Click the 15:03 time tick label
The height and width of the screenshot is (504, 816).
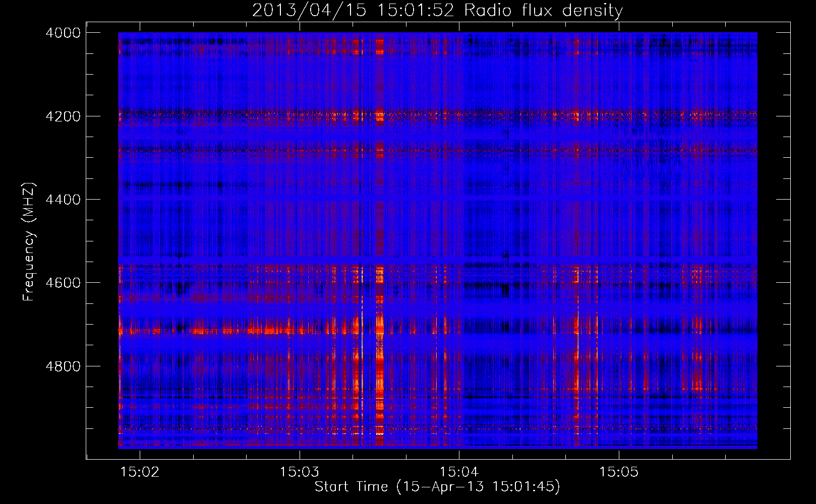[x=300, y=472]
